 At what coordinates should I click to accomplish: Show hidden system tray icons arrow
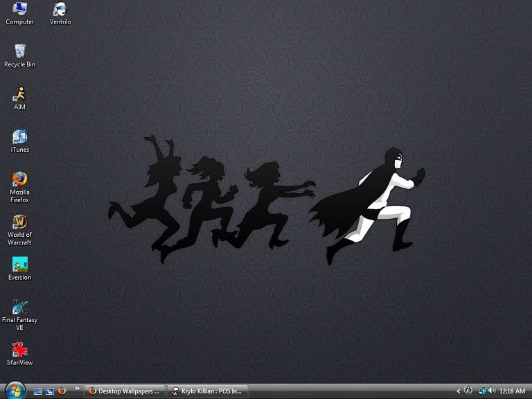tap(459, 391)
